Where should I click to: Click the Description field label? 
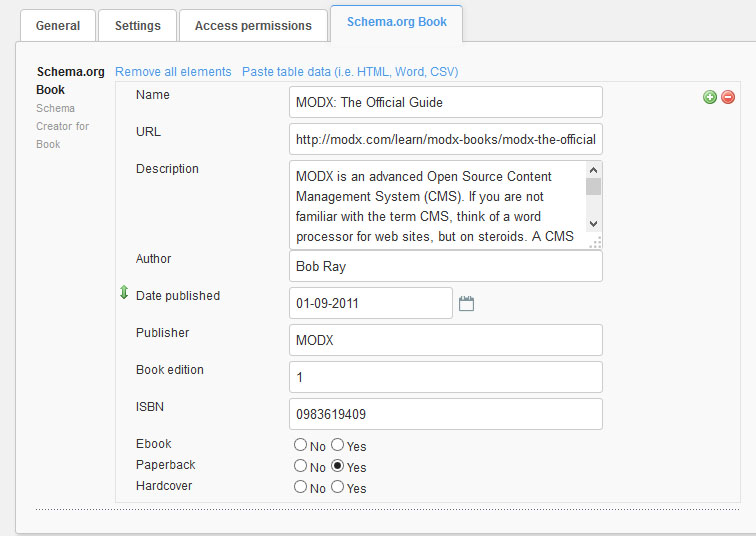pyautogui.click(x=167, y=169)
